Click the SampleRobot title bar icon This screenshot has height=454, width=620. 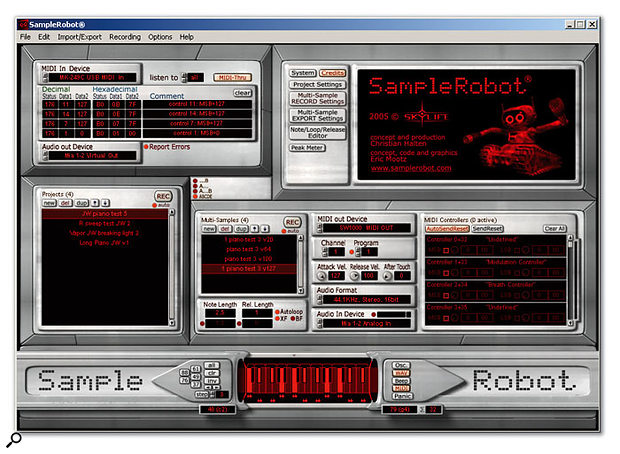click(x=23, y=25)
